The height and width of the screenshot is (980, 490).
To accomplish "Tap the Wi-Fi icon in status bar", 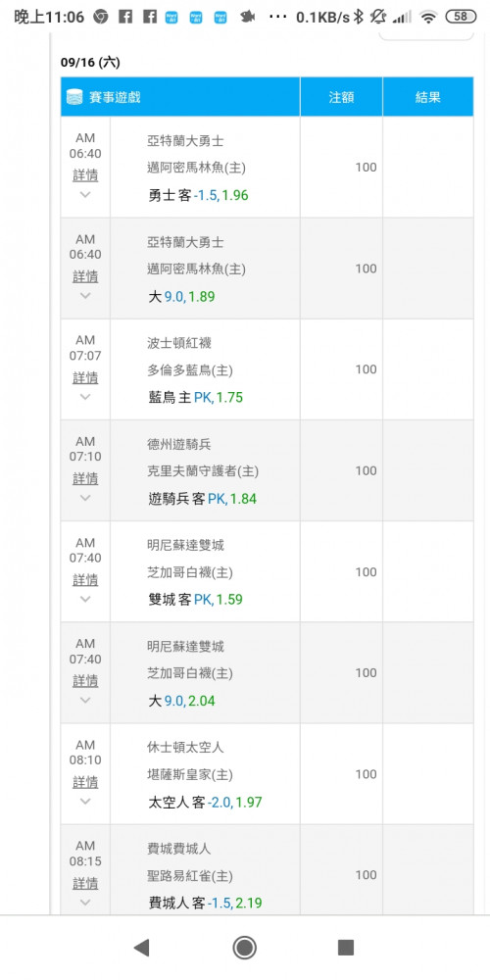I will pyautogui.click(x=428, y=18).
